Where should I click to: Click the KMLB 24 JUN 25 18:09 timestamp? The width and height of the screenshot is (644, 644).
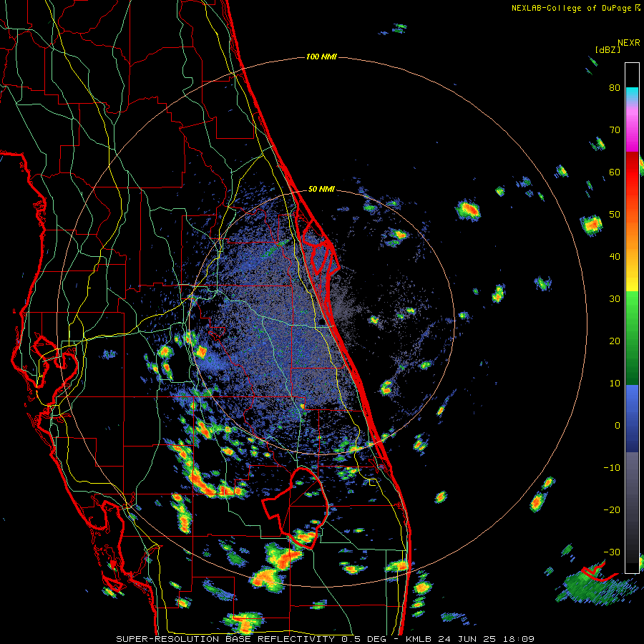(x=470, y=639)
